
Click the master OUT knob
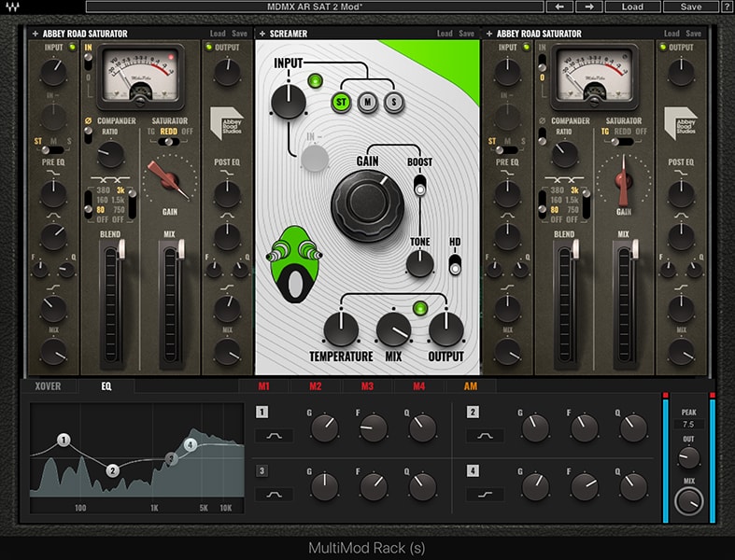point(688,457)
